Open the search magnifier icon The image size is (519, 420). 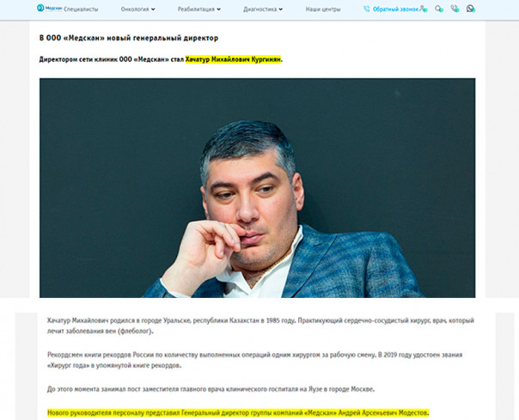pos(439,9)
